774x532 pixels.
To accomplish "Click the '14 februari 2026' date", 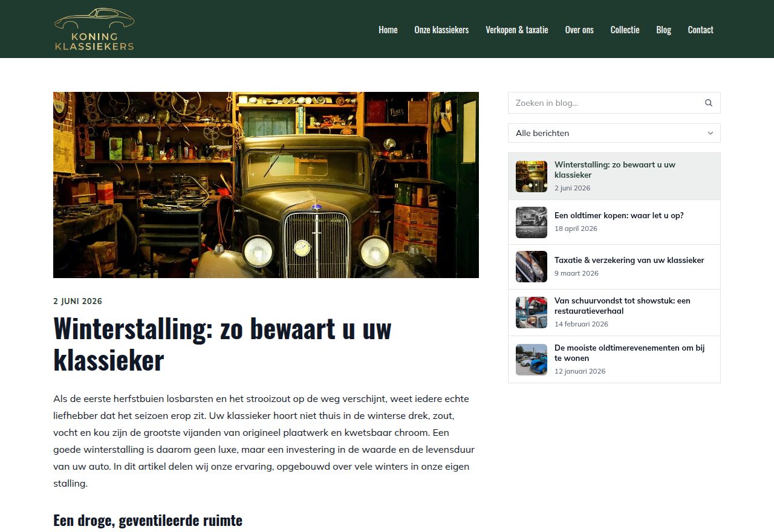I will click(581, 324).
